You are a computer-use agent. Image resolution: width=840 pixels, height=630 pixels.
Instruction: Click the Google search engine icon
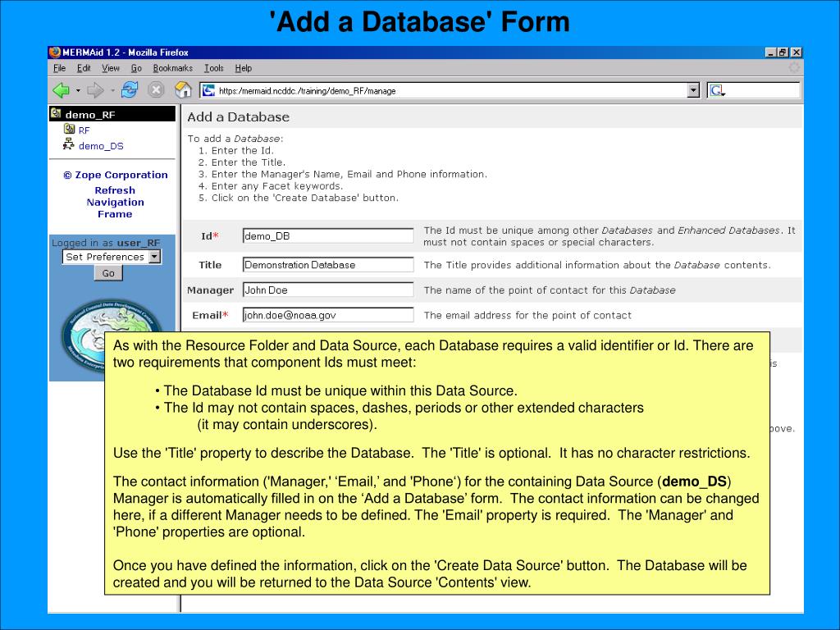(717, 90)
